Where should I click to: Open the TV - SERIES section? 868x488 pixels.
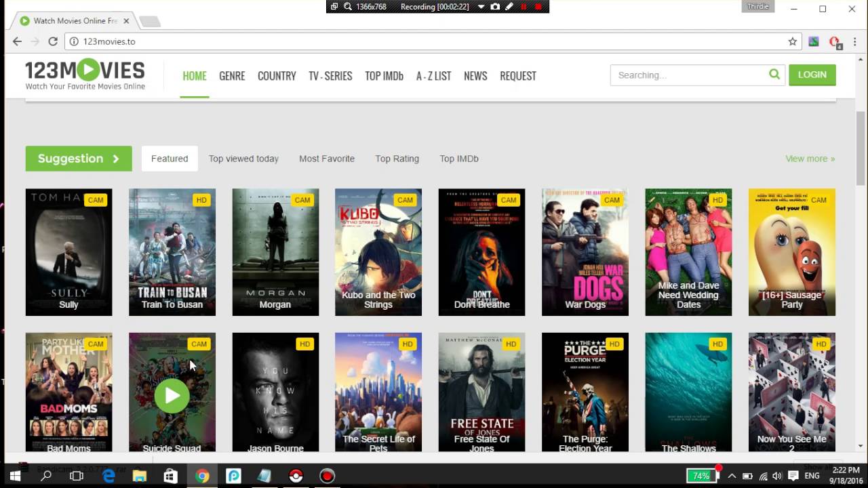(x=330, y=76)
